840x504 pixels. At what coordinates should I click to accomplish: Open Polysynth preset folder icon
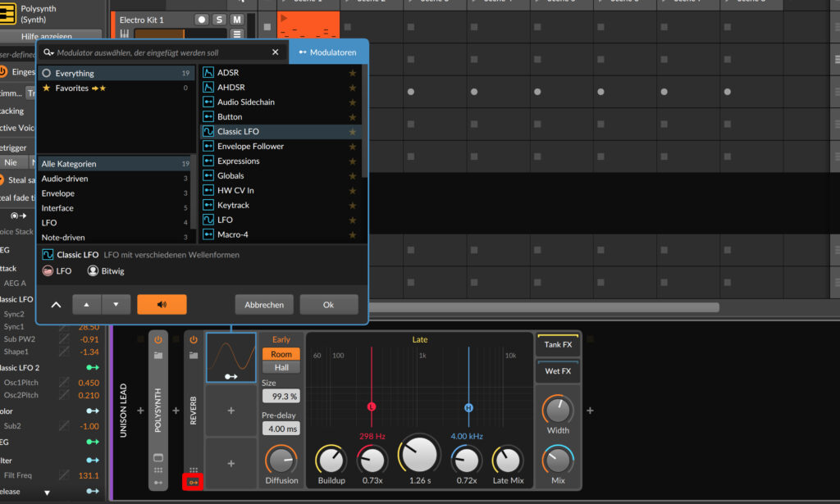(x=158, y=356)
